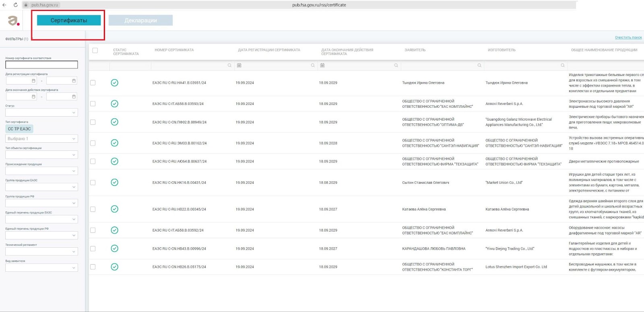
Task: Click status icon of certificate HB22.B.00345/24
Action: click(115, 209)
